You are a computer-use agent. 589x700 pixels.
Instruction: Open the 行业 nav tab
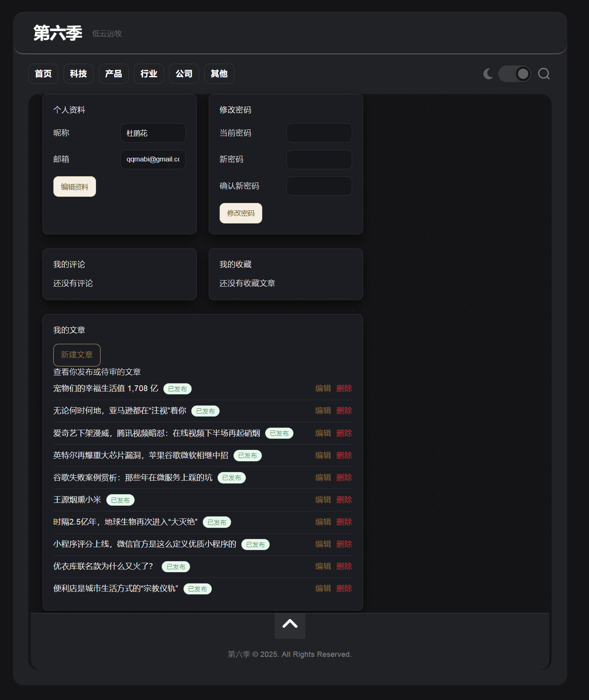(x=149, y=74)
